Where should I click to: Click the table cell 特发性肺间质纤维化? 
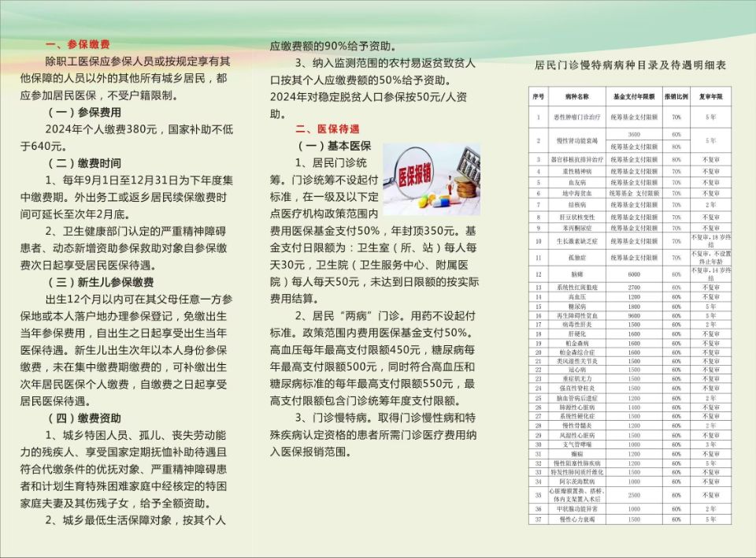[x=577, y=472]
